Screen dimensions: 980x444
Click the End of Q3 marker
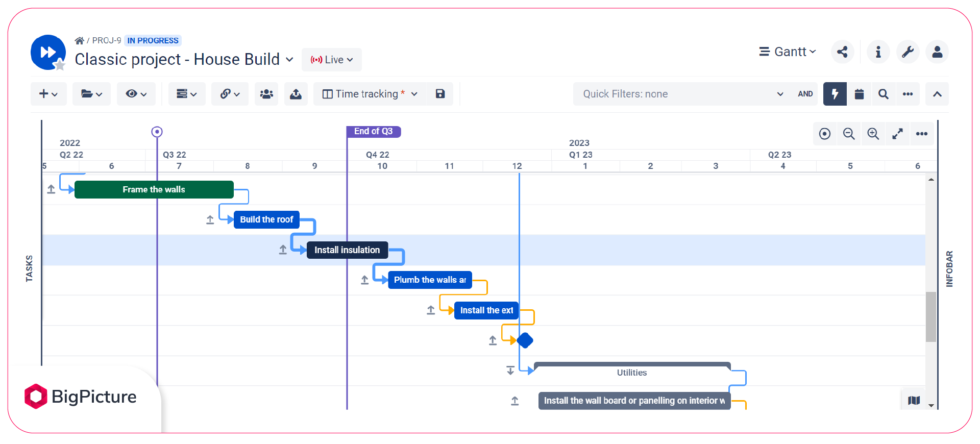point(374,132)
